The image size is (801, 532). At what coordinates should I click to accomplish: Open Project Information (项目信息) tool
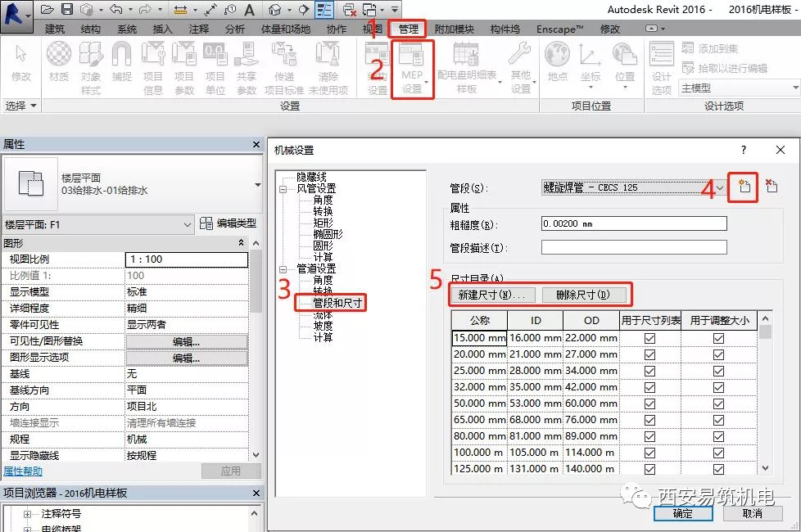(152, 69)
